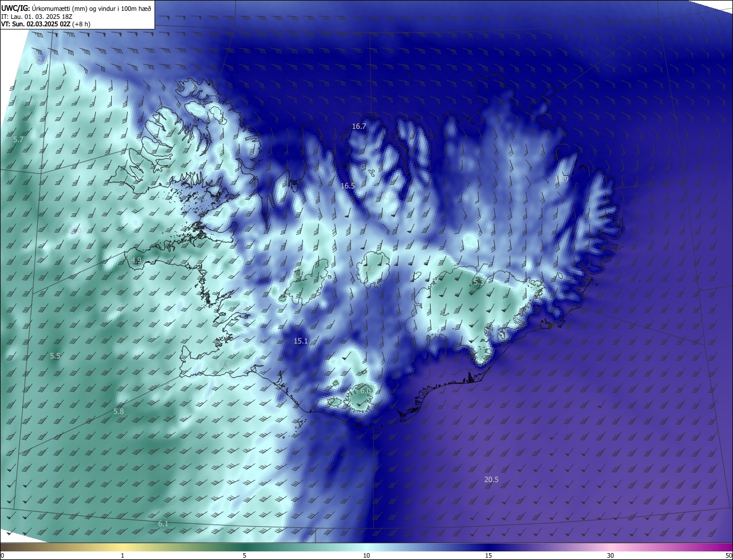This screenshot has width=733, height=560.
Task: Click the 5.7 value label on the map
Action: (x=18, y=139)
